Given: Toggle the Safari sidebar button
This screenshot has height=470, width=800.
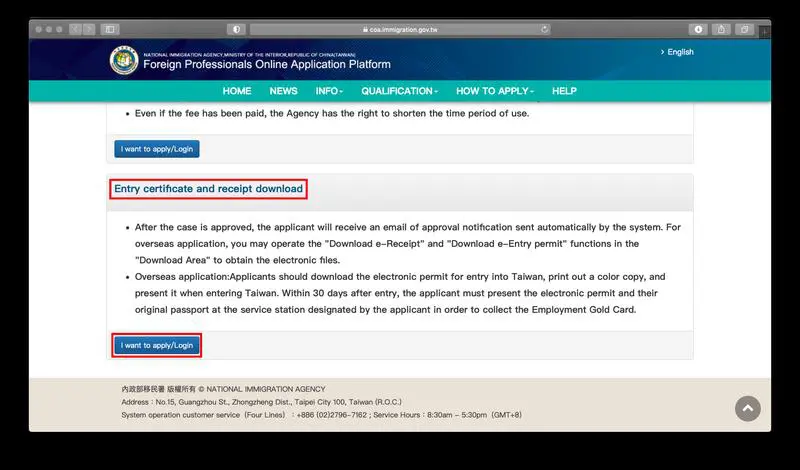Looking at the screenshot, I should point(110,29).
